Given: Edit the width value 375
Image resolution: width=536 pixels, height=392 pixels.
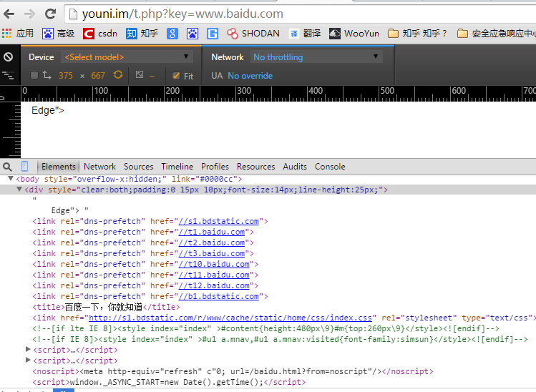Looking at the screenshot, I should coord(66,75).
